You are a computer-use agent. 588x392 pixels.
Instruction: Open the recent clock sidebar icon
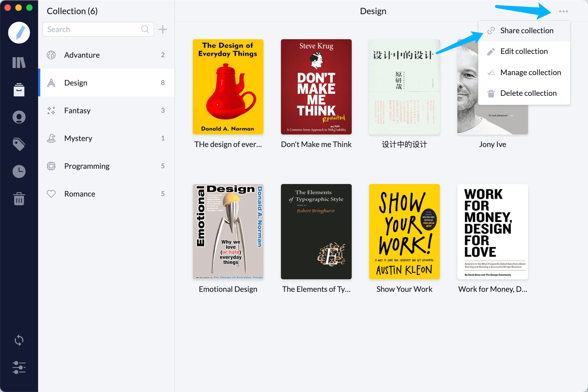(x=19, y=171)
